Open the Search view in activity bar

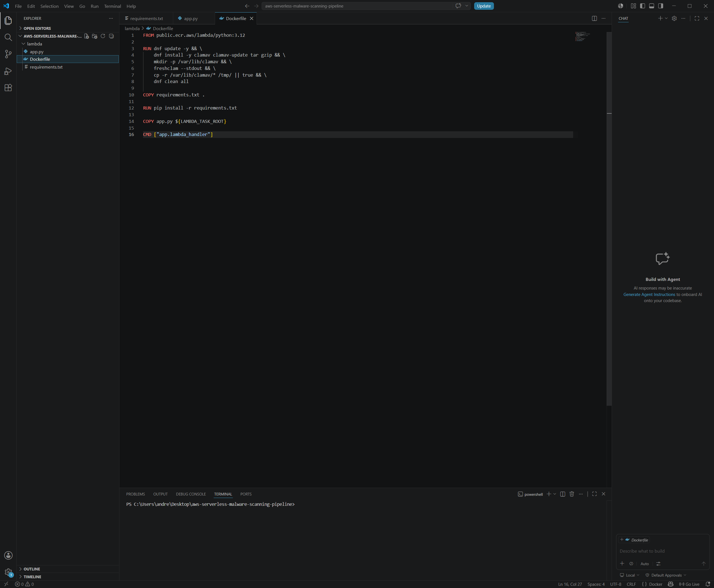pos(8,37)
